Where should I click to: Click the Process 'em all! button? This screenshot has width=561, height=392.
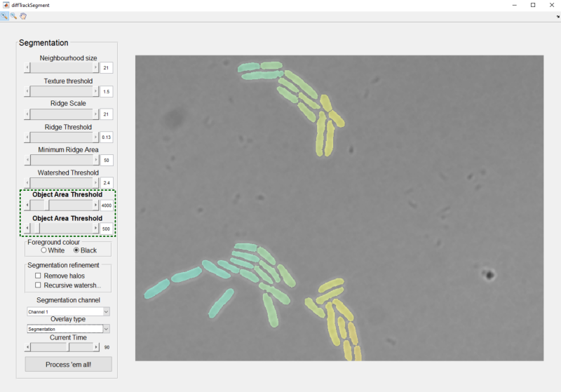[68, 364]
